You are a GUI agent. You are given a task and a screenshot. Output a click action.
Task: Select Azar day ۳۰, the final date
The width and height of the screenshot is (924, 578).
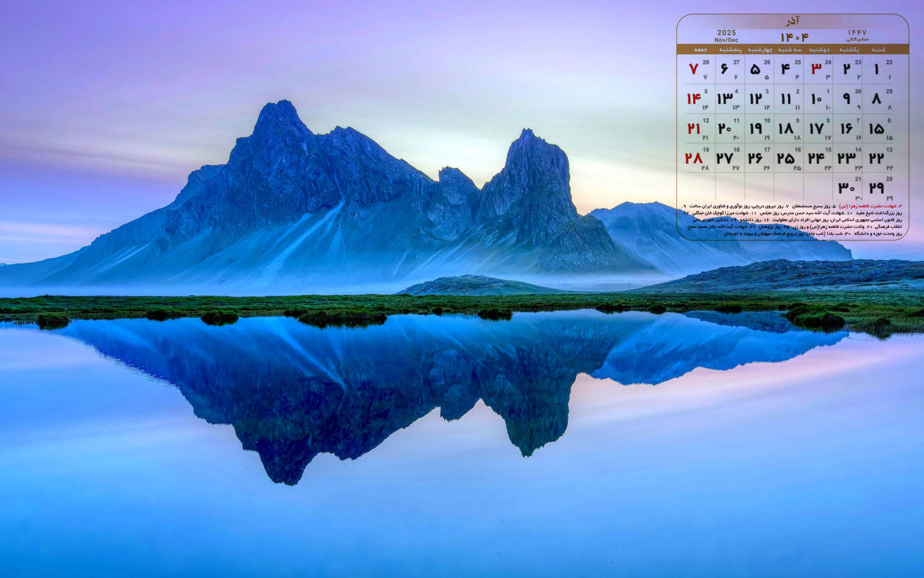[x=846, y=188]
